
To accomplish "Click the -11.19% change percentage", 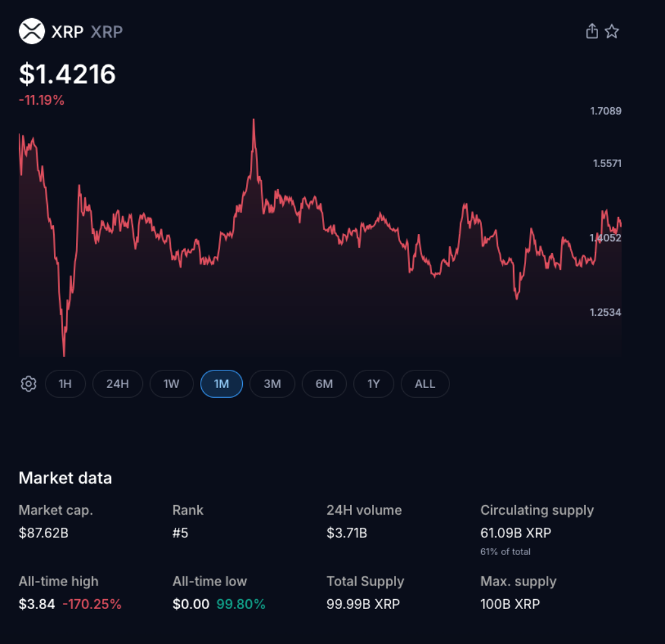I will click(42, 100).
